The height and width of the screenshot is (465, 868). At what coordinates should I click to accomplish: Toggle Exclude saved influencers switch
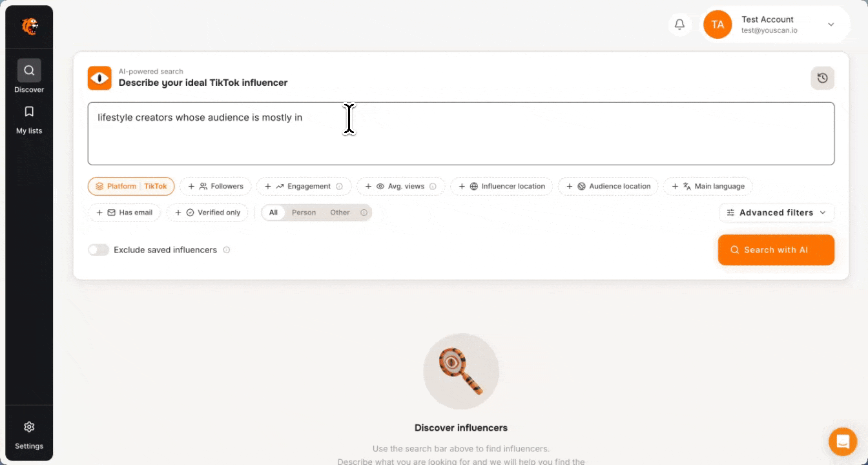click(x=99, y=250)
